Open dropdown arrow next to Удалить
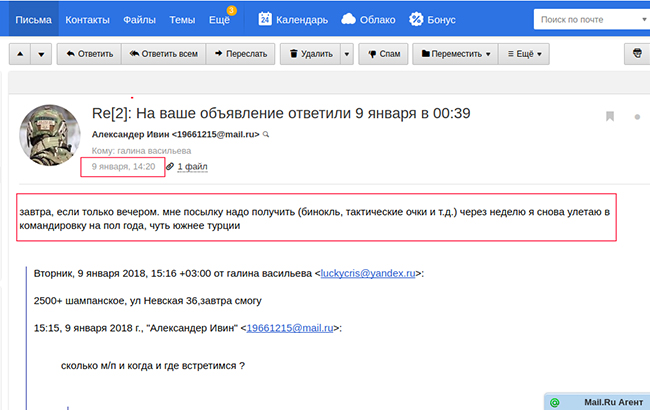The height and width of the screenshot is (410, 650). tap(347, 54)
